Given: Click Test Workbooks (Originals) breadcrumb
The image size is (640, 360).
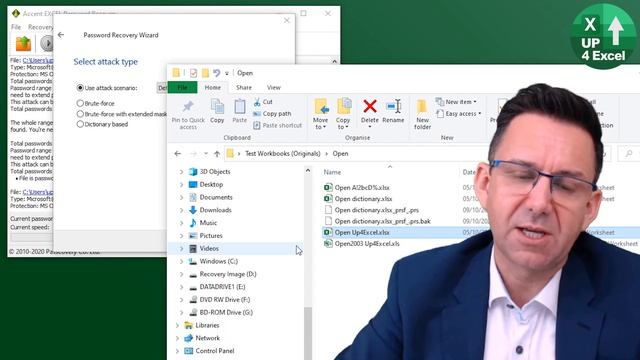Looking at the screenshot, I should (x=282, y=153).
